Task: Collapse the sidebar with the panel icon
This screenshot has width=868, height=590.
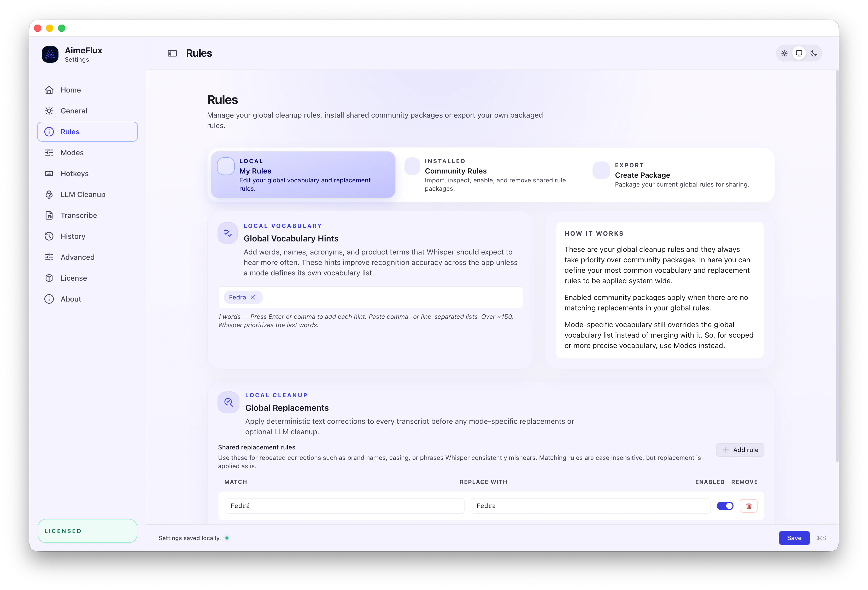Action: coord(172,53)
